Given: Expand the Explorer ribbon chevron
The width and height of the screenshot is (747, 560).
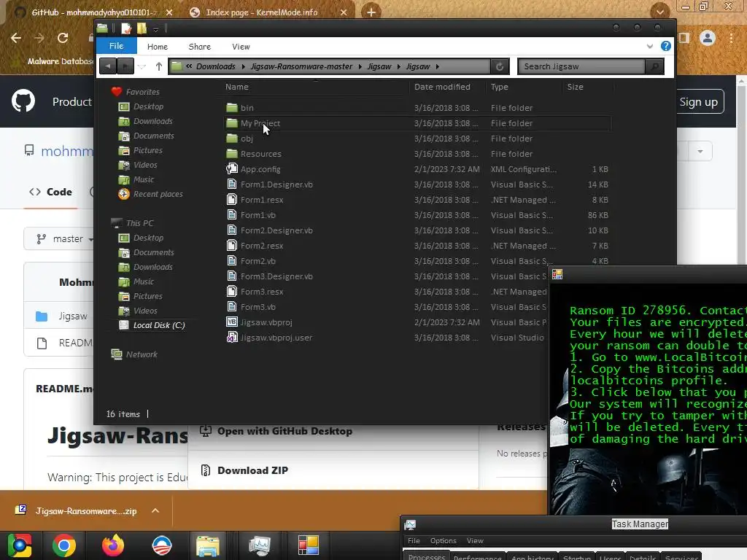Looking at the screenshot, I should point(650,46).
